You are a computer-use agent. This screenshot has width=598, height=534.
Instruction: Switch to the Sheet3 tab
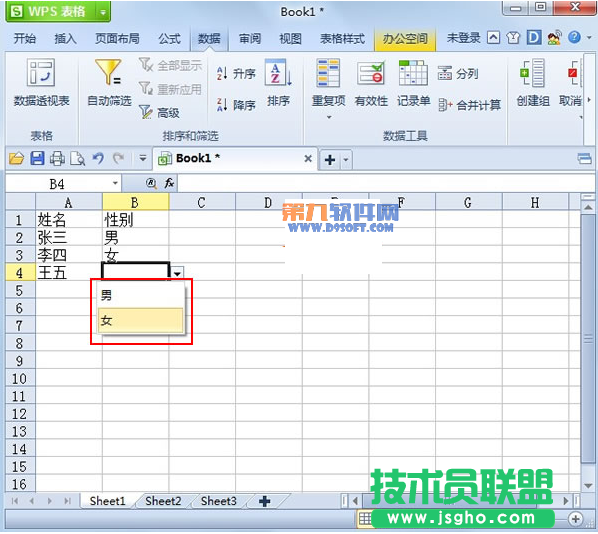(219, 501)
